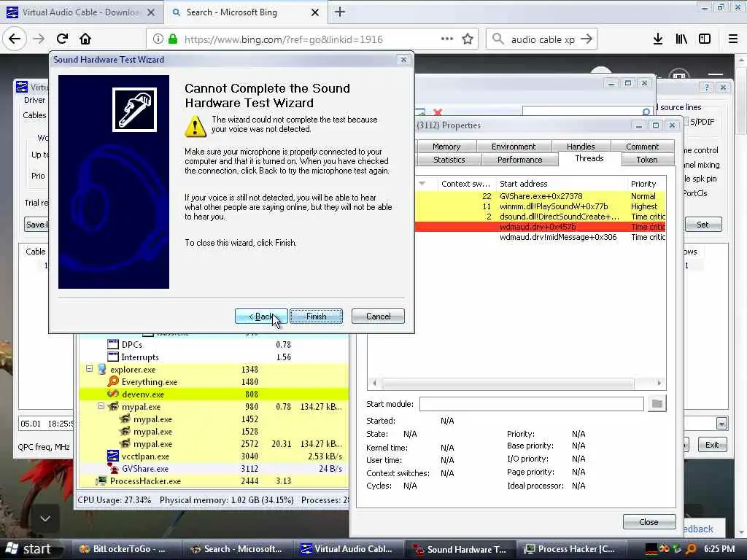The height and width of the screenshot is (560, 747).
Task: Close the Properties dialog with Close button
Action: coord(649,522)
